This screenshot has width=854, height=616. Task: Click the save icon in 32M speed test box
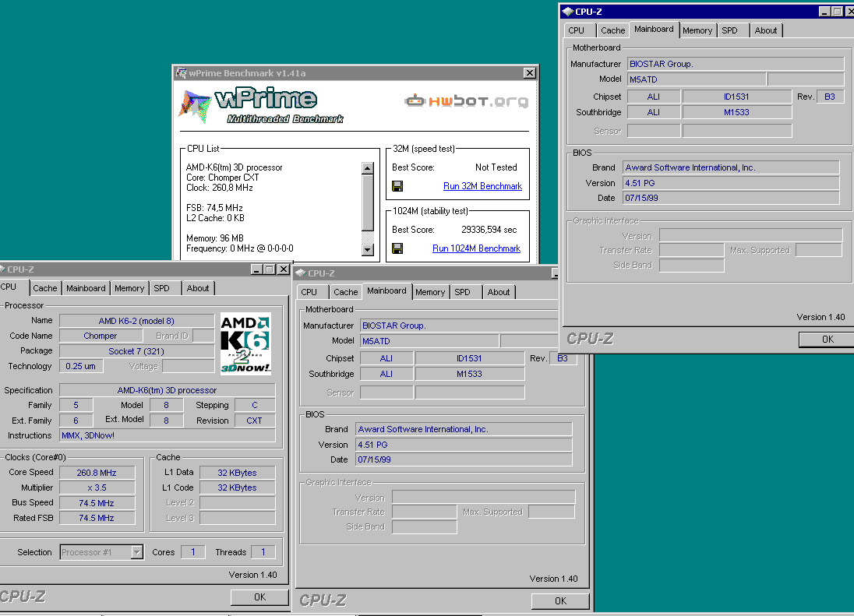[397, 186]
